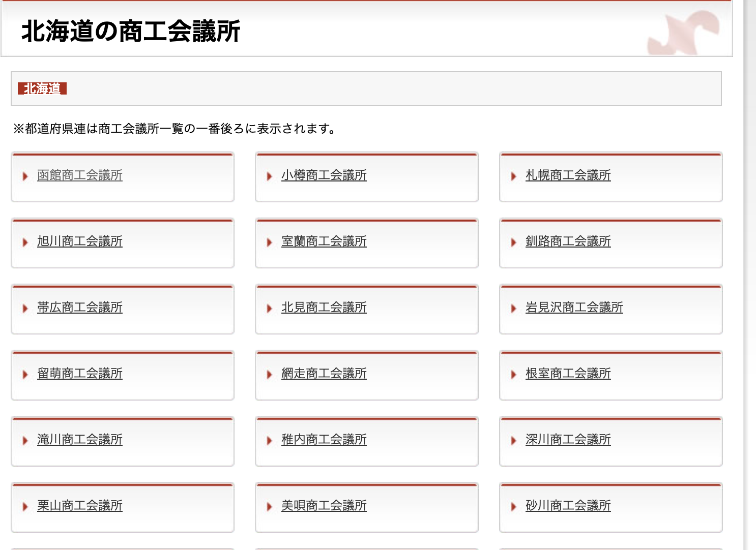The height and width of the screenshot is (550, 756).
Task: Open 砂川商工会議所 entry
Action: click(568, 506)
